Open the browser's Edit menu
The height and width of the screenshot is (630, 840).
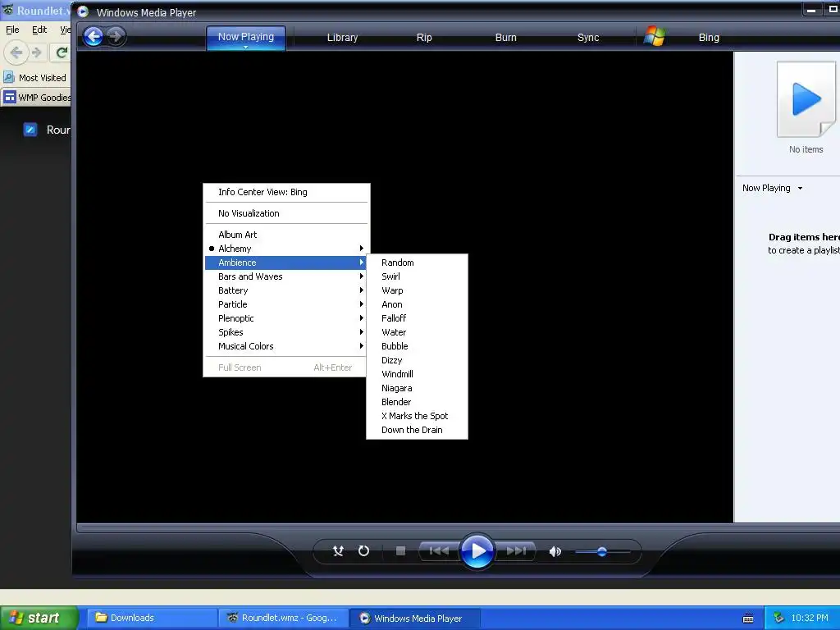pos(39,30)
